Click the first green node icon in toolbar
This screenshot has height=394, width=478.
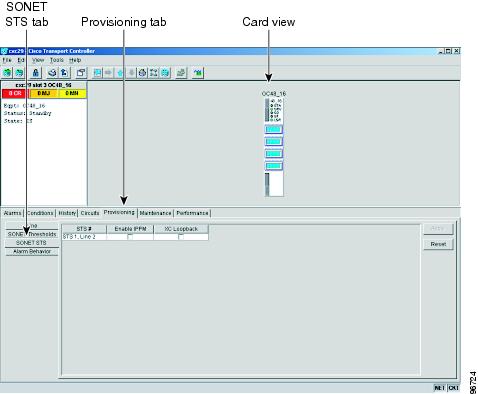tap(7, 73)
